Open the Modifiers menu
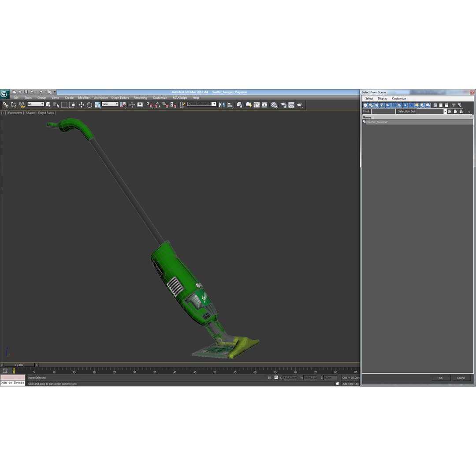Screen dimensions: 476x476 [x=84, y=98]
